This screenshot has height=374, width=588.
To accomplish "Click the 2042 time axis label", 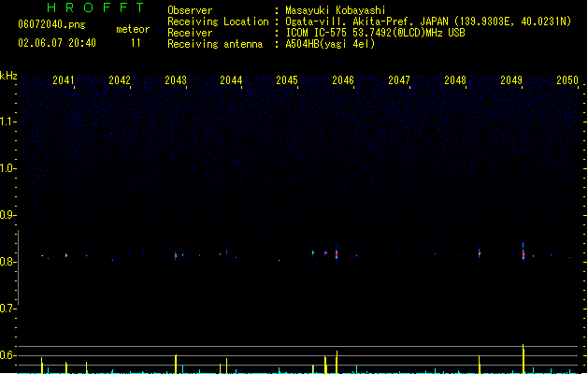I will coord(120,80).
